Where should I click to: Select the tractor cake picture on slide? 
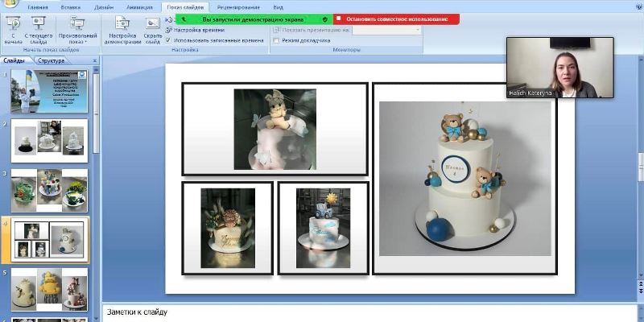point(324,228)
